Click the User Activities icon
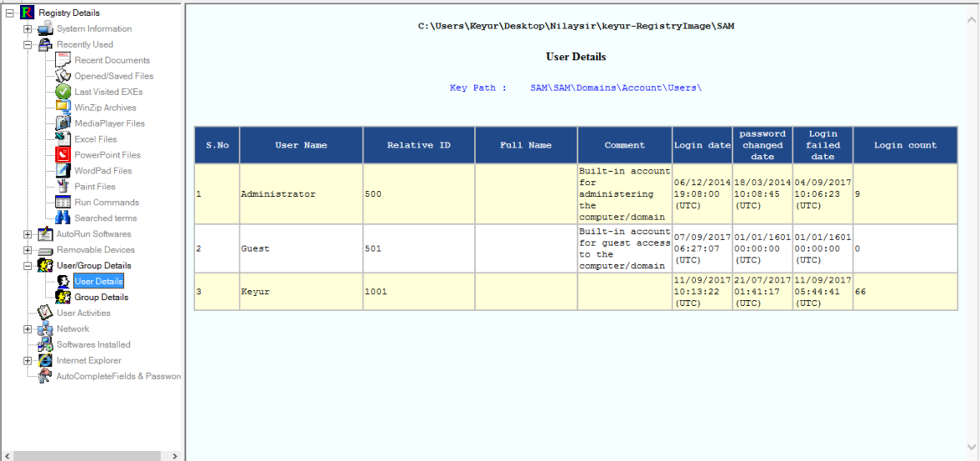This screenshot has height=461, width=980. [45, 313]
